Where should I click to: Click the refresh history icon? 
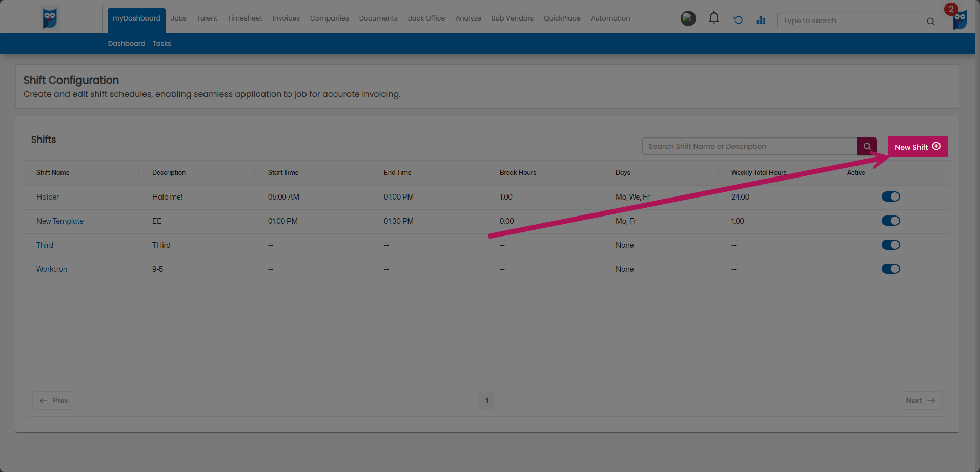(738, 20)
